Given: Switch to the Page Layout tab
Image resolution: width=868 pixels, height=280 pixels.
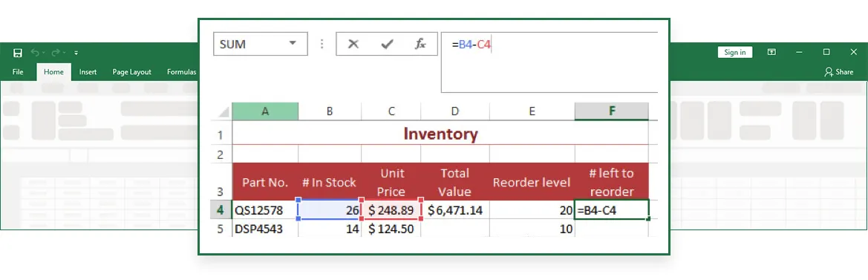Looking at the screenshot, I should click(131, 72).
